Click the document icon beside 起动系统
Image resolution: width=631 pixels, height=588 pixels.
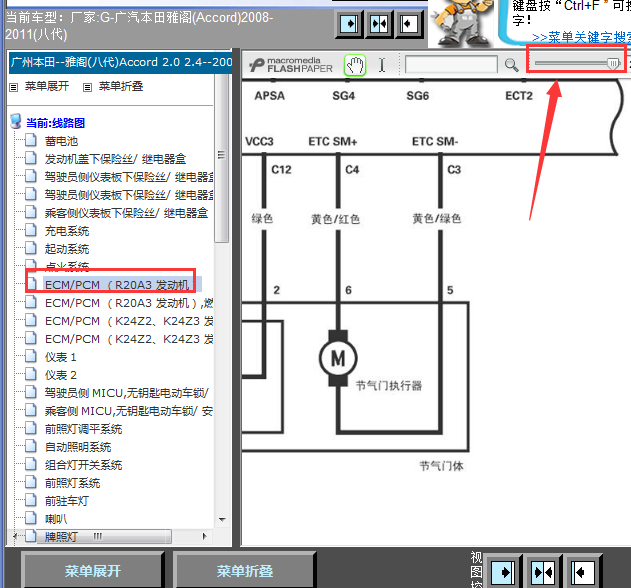coord(31,248)
